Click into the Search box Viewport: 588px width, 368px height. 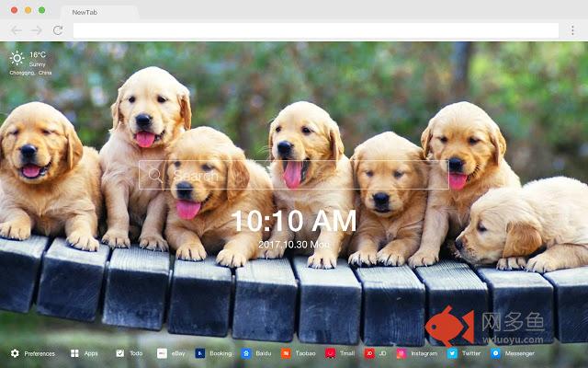294,175
